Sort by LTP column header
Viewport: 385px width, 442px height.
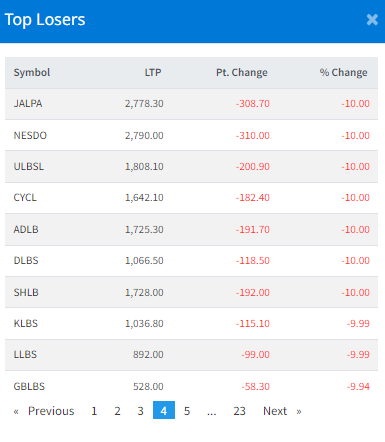tap(153, 72)
